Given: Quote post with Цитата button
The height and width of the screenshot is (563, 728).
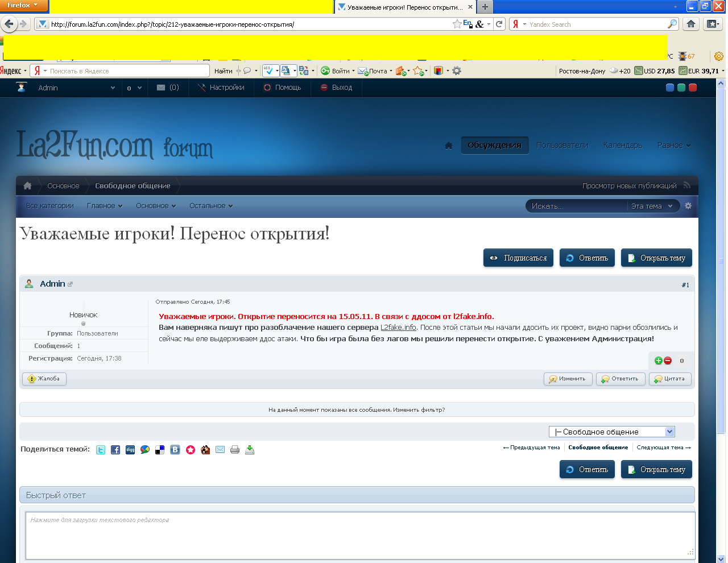Looking at the screenshot, I should point(670,379).
